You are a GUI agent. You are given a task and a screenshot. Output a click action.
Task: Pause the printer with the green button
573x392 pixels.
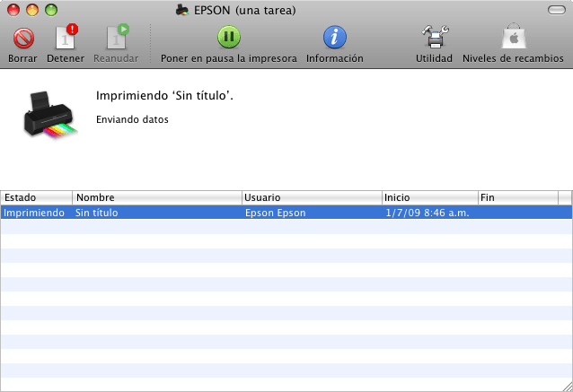[x=229, y=37]
